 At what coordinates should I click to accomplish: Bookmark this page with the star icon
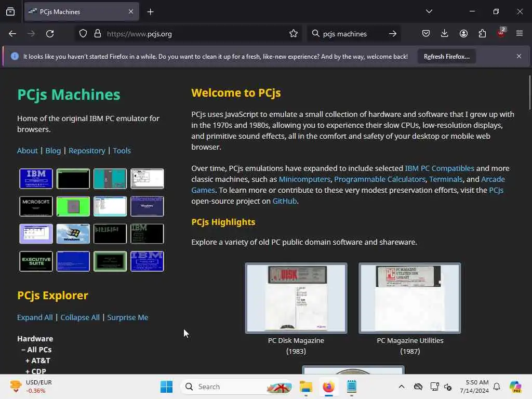294,34
